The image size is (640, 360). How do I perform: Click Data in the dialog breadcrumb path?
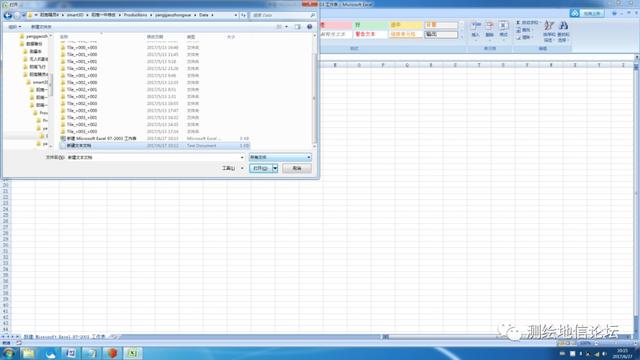[204, 15]
